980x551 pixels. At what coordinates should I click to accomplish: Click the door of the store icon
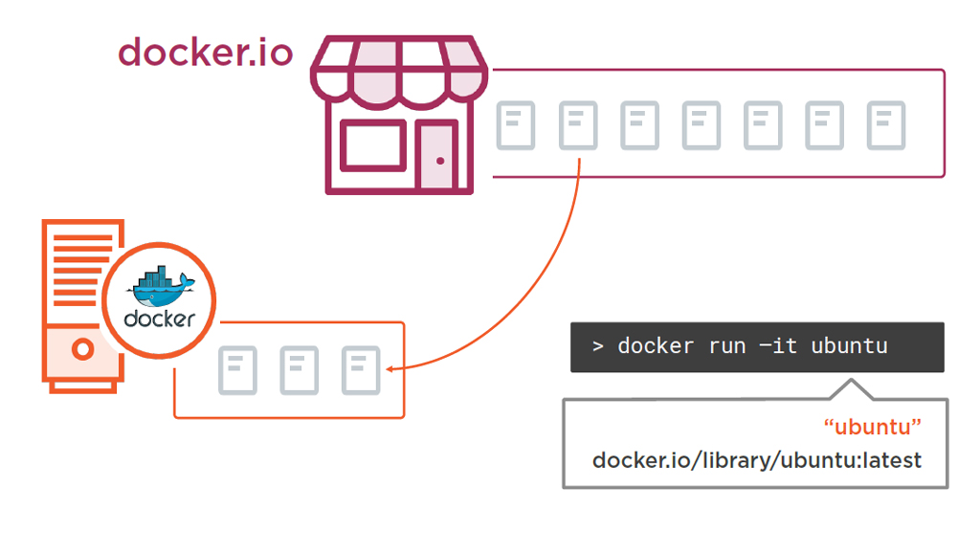436,155
